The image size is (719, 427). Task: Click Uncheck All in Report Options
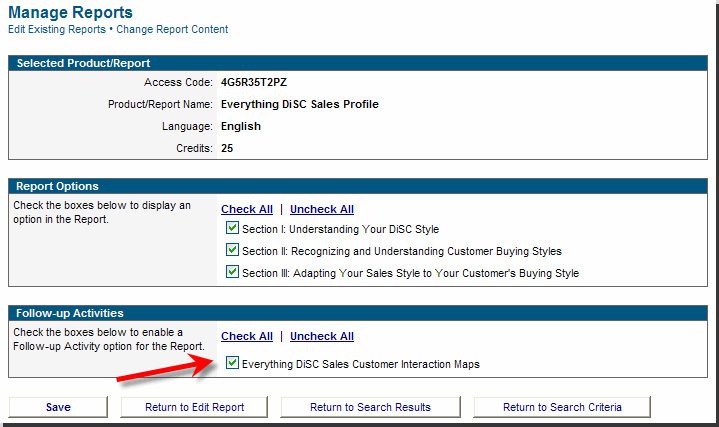[322, 209]
